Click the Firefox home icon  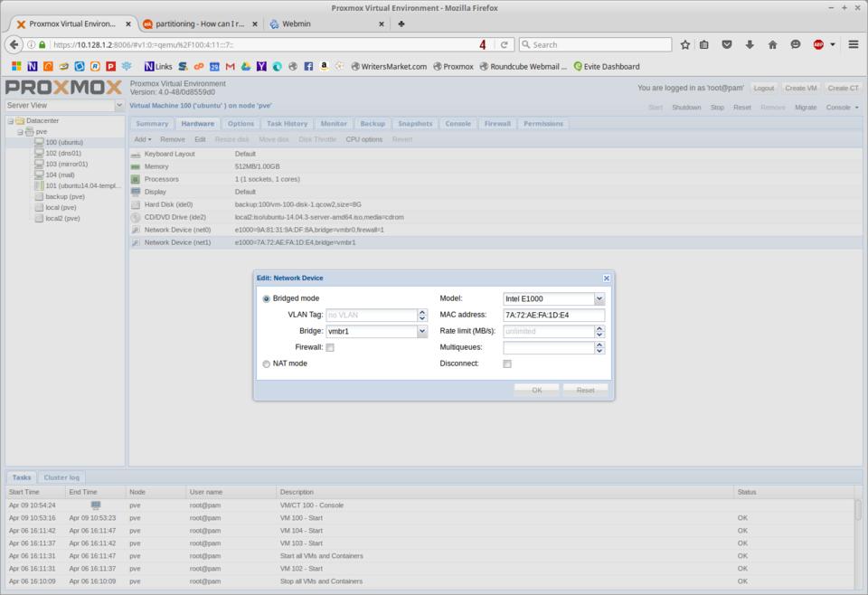click(x=772, y=44)
